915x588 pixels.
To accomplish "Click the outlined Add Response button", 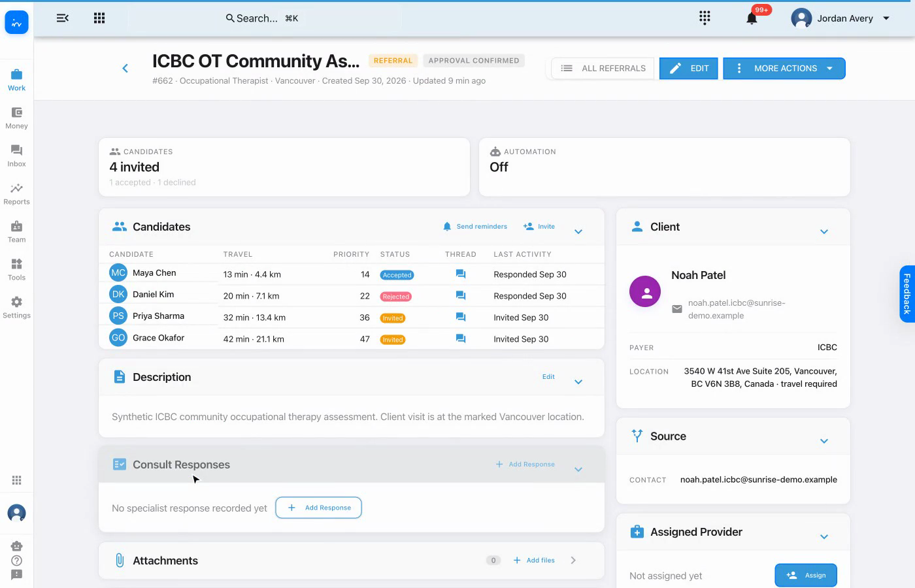I will [x=319, y=508].
